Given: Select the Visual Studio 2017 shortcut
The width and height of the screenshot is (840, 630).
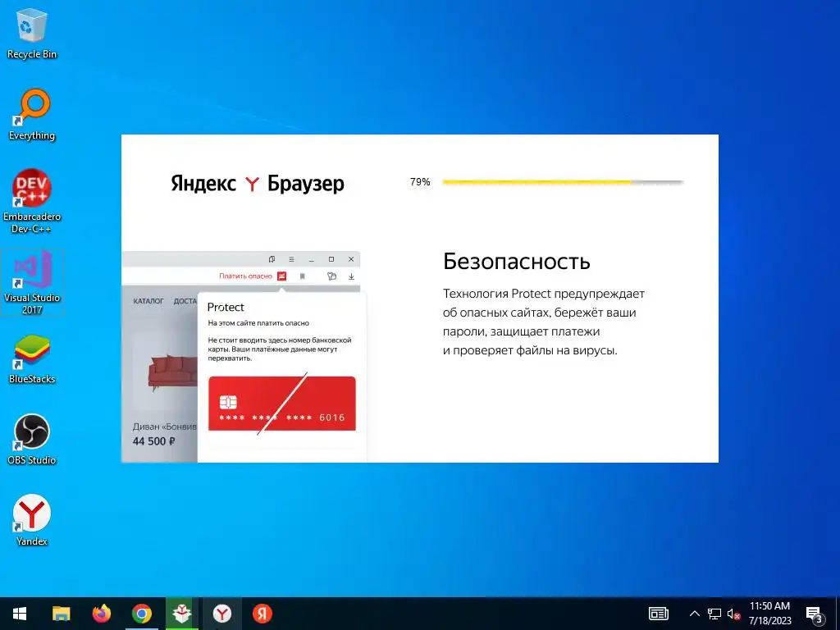Looking at the screenshot, I should coord(32,282).
